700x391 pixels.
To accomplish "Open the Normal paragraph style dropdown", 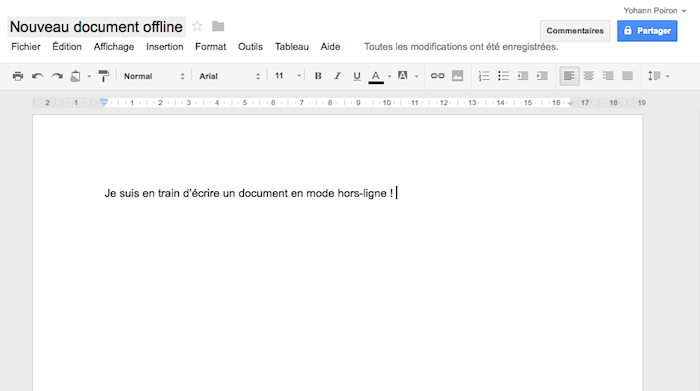I will 154,76.
